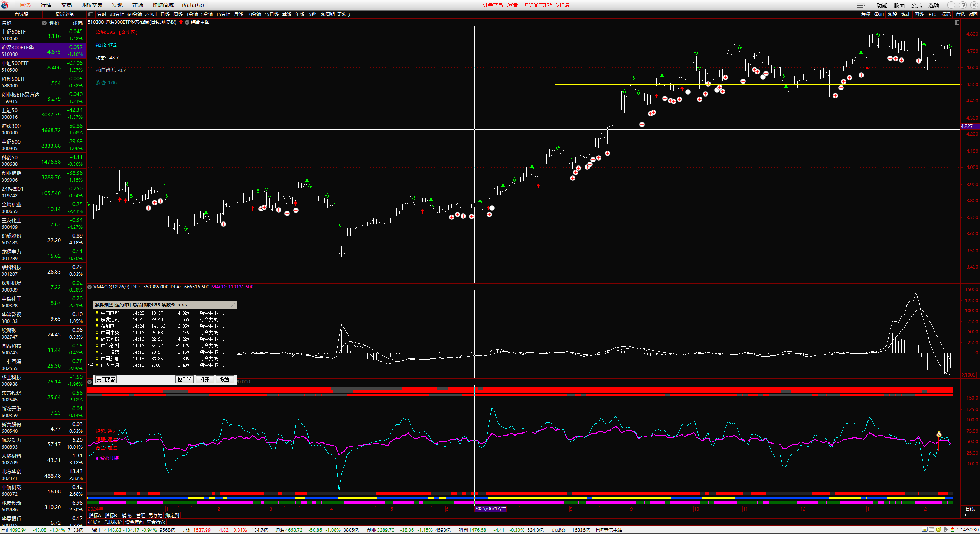Click the 画线 drawing tools button
Screen dimensions: 980x534
click(919, 15)
